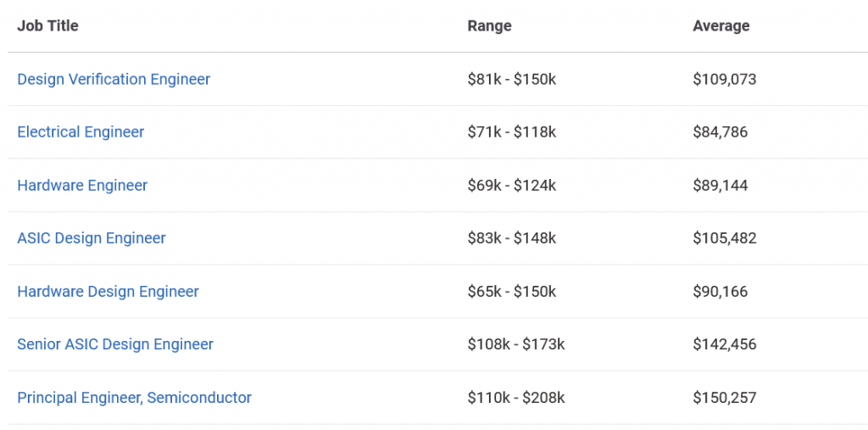Click the $150,257 average value
Image resolution: width=868 pixels, height=430 pixels.
[724, 398]
